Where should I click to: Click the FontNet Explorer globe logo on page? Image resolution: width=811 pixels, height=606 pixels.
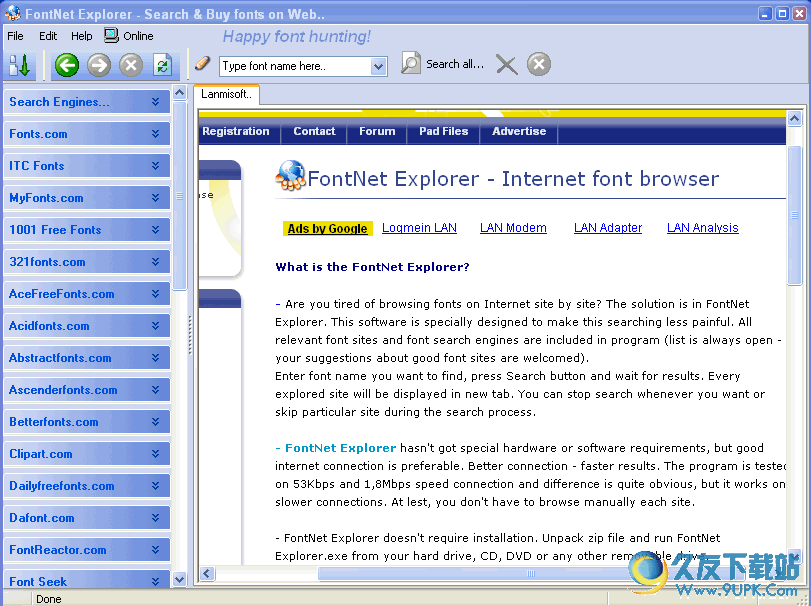point(291,175)
